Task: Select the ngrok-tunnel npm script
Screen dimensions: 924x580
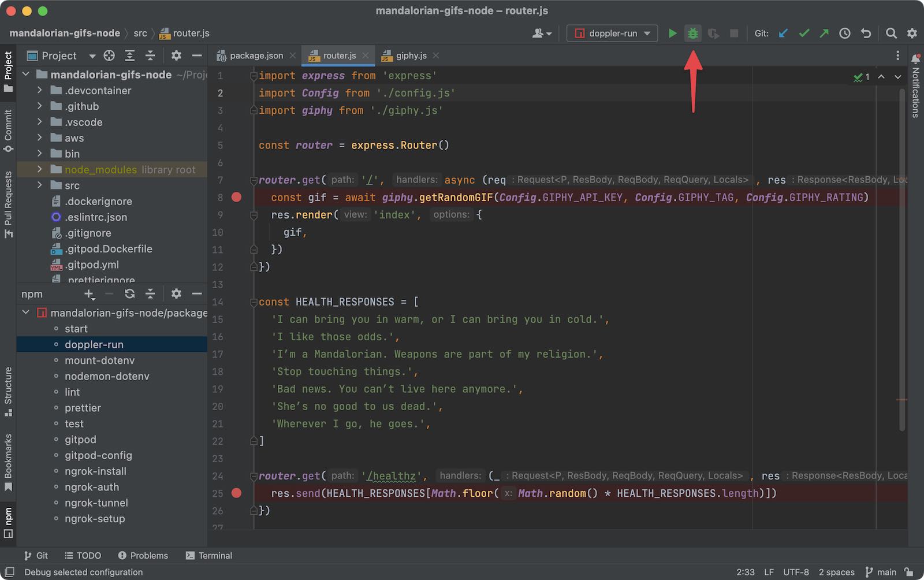Action: (96, 503)
